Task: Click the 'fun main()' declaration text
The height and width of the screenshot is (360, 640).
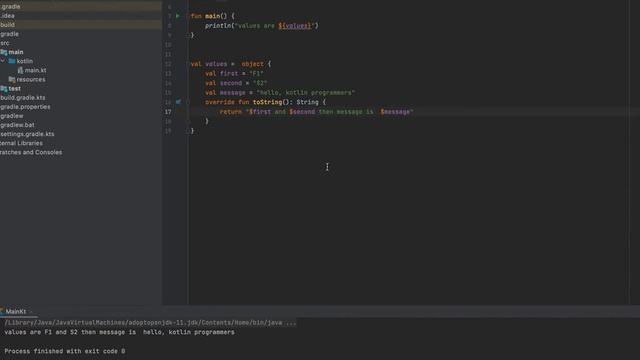Action: tap(209, 16)
